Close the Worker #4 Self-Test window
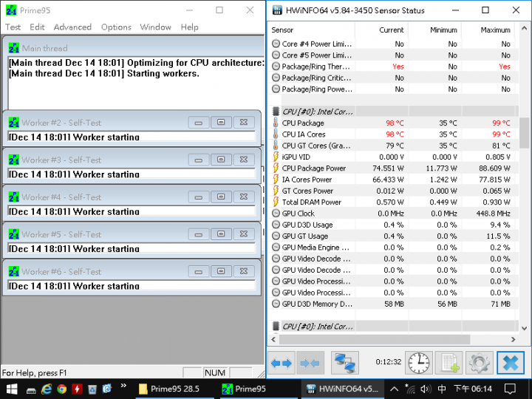 pyautogui.click(x=244, y=197)
